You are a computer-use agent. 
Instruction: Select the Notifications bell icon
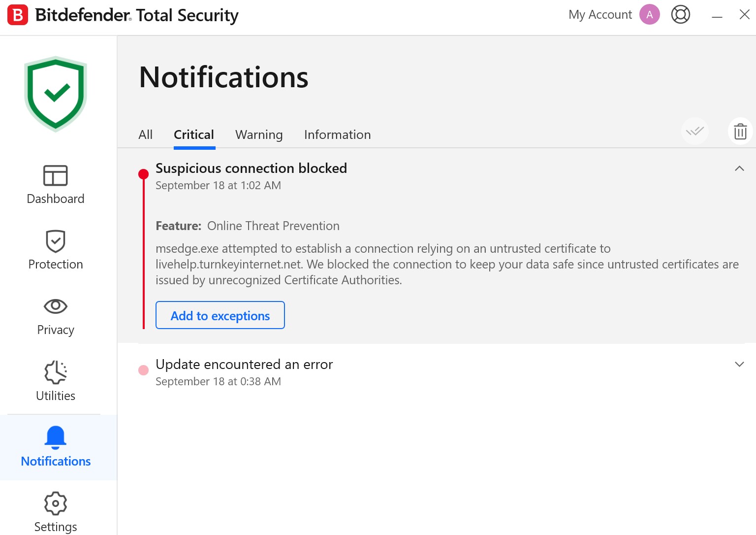click(x=55, y=437)
